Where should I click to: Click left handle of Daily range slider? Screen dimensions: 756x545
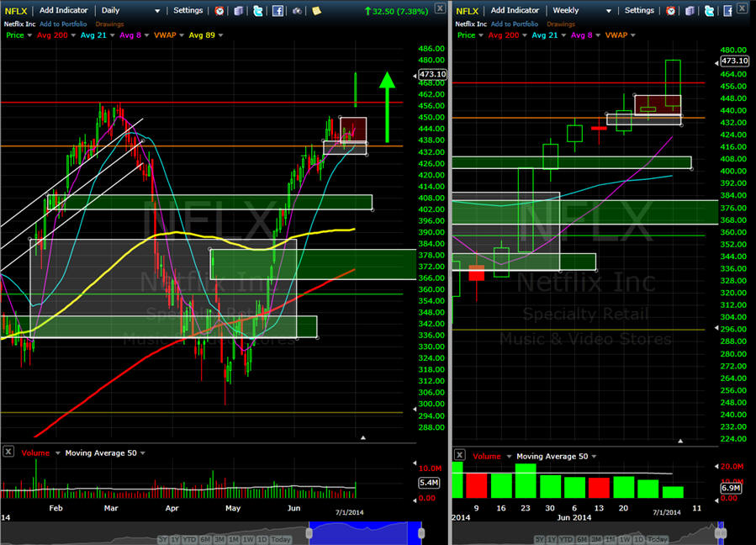click(309, 533)
